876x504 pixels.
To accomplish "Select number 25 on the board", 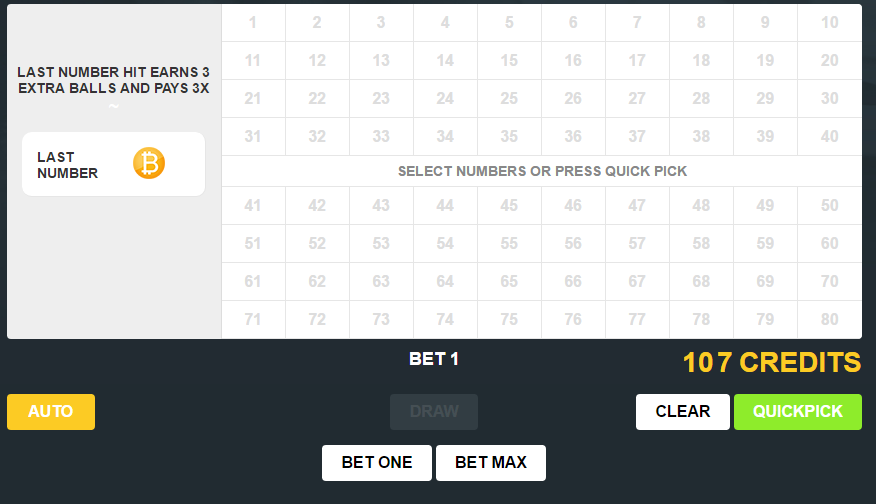I will [509, 99].
